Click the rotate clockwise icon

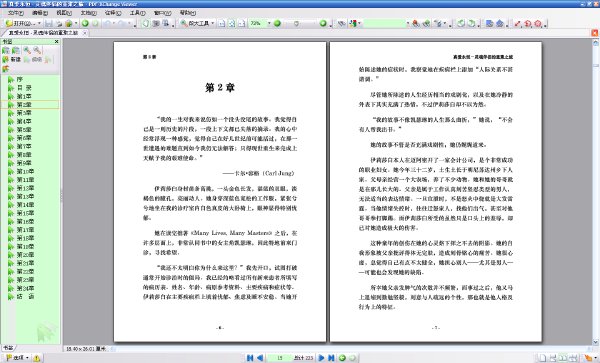click(x=471, y=23)
